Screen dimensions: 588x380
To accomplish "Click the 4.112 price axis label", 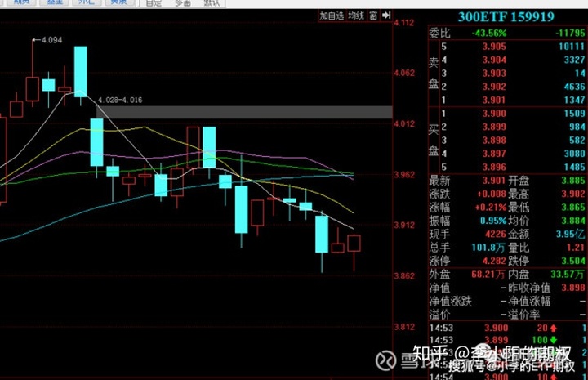I will (404, 23).
